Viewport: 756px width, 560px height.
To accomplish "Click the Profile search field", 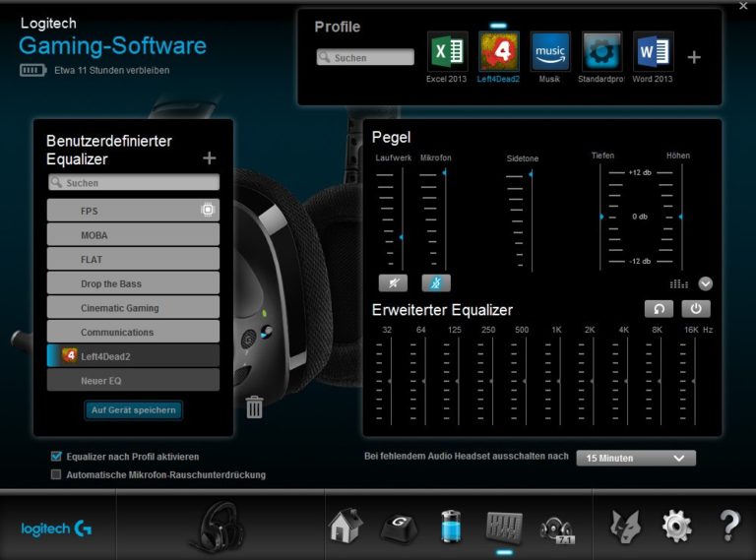I will click(365, 57).
